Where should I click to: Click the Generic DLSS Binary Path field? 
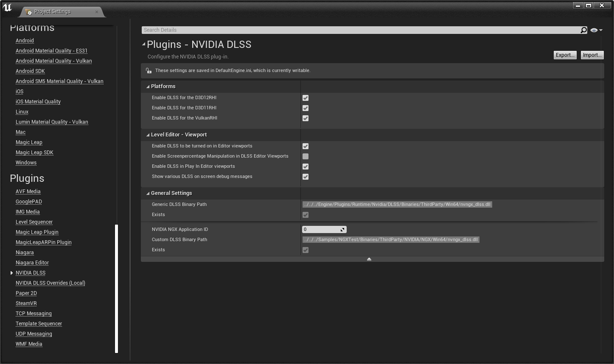pyautogui.click(x=397, y=205)
